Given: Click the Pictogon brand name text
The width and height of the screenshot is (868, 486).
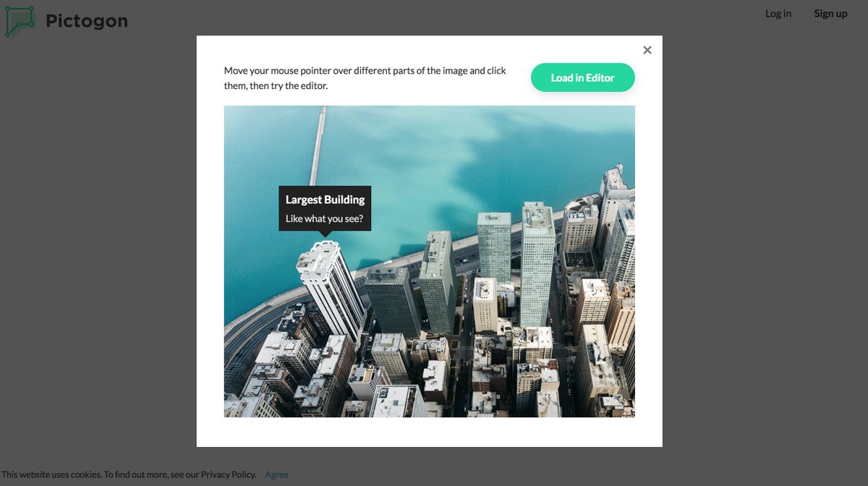Looking at the screenshot, I should coord(87,21).
